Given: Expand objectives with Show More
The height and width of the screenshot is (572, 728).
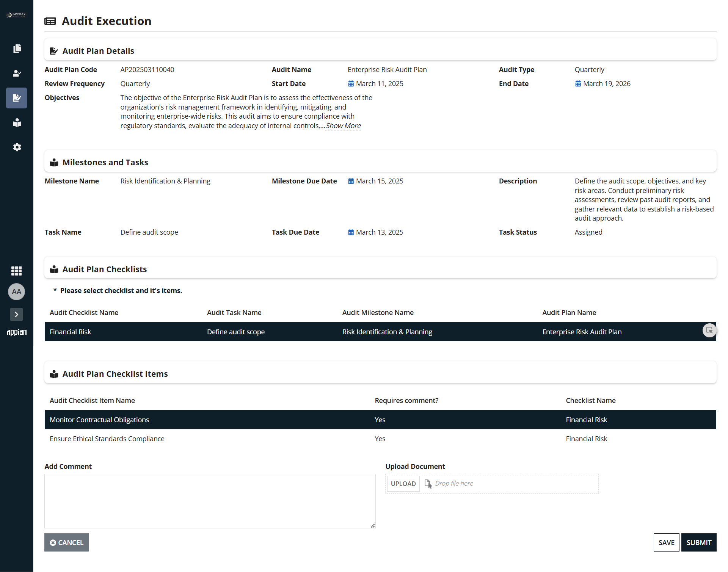Looking at the screenshot, I should tap(343, 126).
